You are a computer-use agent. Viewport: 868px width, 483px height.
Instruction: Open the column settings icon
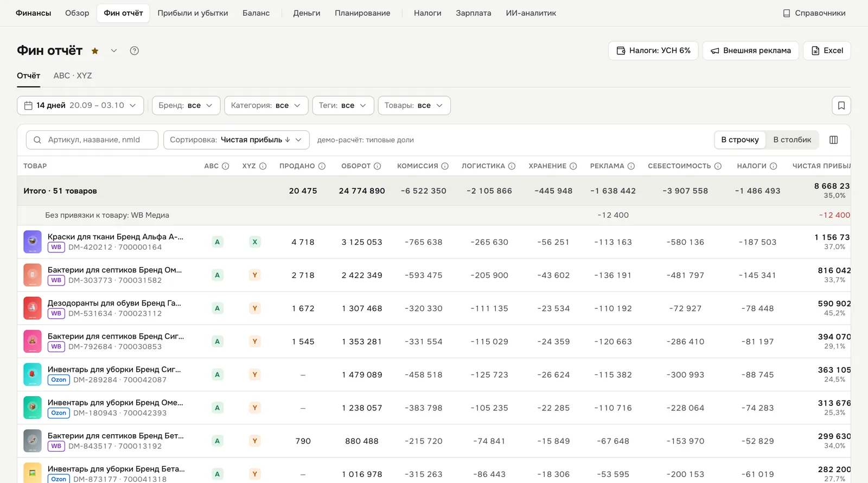(x=834, y=140)
